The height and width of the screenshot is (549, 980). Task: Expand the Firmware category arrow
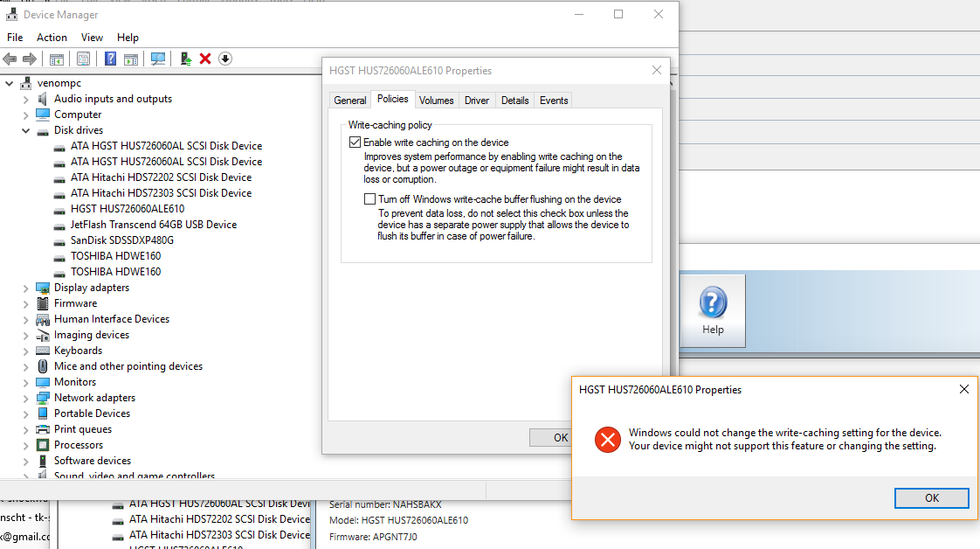tap(25, 304)
